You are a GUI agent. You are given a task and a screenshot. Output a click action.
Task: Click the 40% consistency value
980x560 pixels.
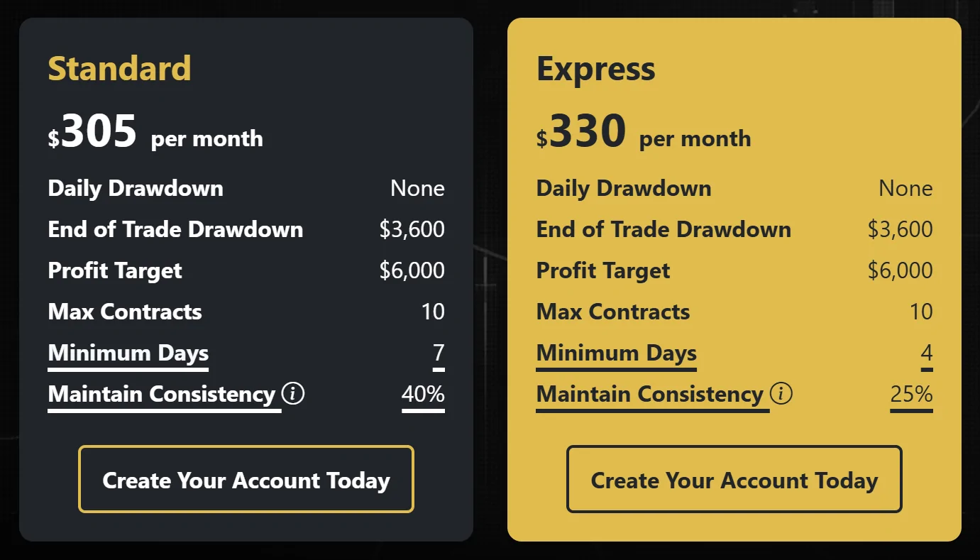point(423,394)
